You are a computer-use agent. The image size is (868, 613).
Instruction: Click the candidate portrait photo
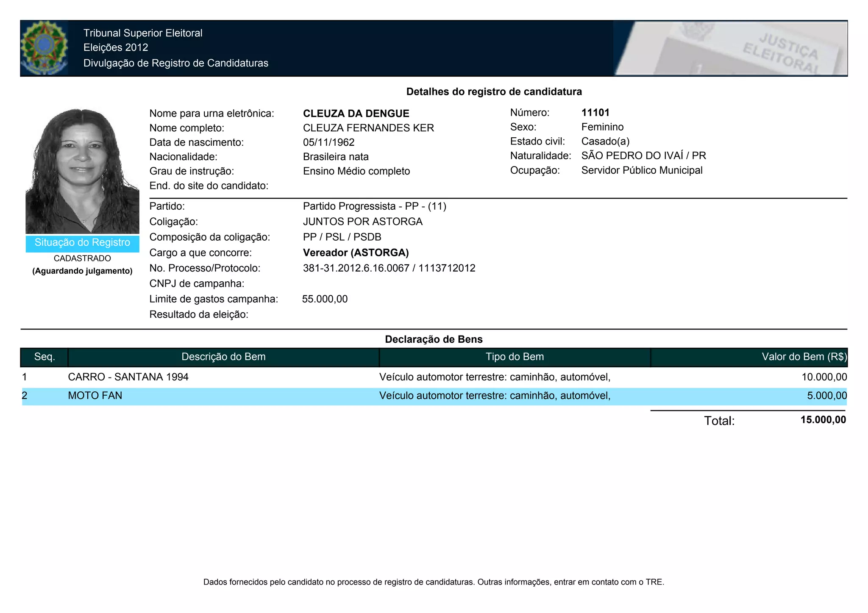(82, 171)
